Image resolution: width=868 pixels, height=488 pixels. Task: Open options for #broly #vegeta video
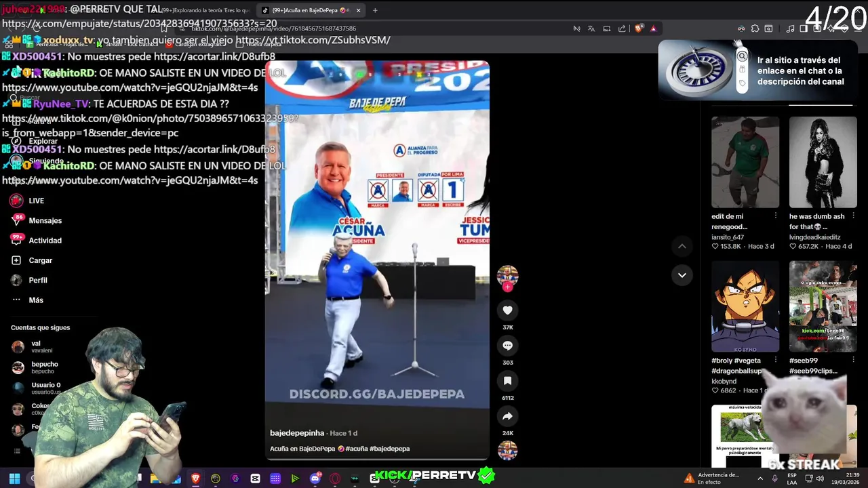click(775, 360)
